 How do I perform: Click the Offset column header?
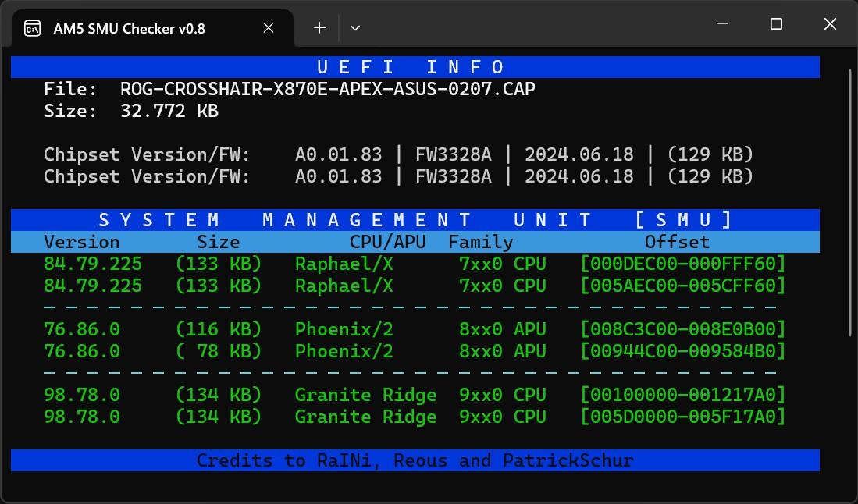(x=677, y=242)
